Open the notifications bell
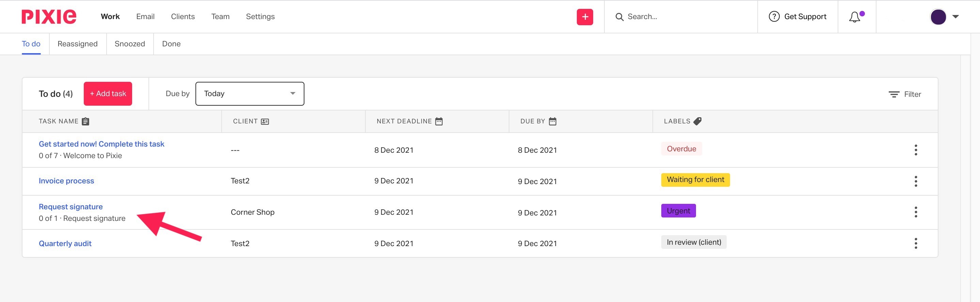This screenshot has width=980, height=302. (854, 17)
